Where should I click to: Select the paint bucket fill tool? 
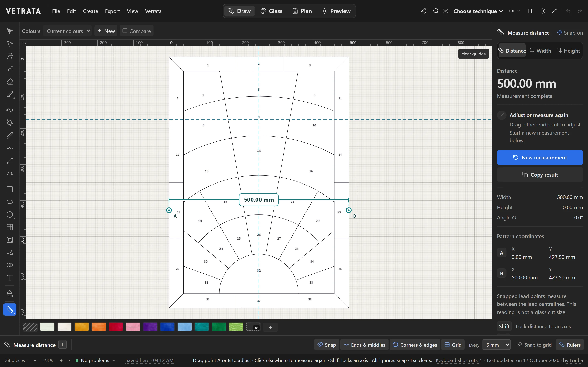click(10, 293)
